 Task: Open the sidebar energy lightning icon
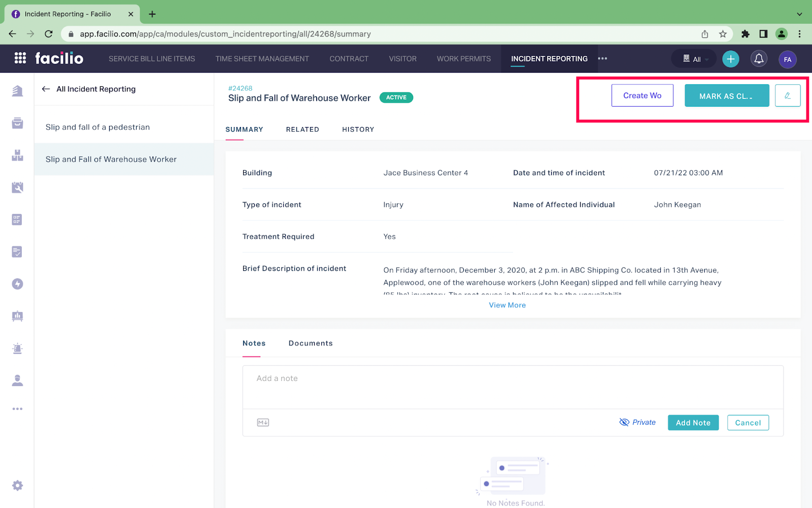click(17, 284)
